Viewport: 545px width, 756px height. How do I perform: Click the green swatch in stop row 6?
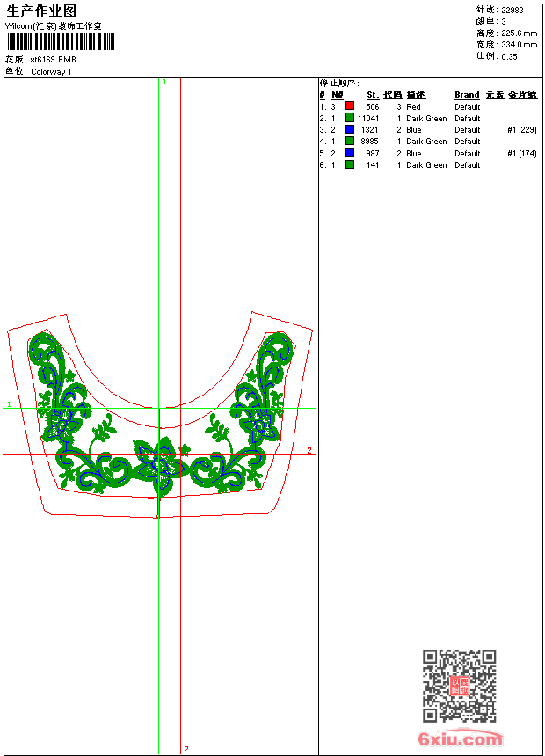(x=350, y=164)
